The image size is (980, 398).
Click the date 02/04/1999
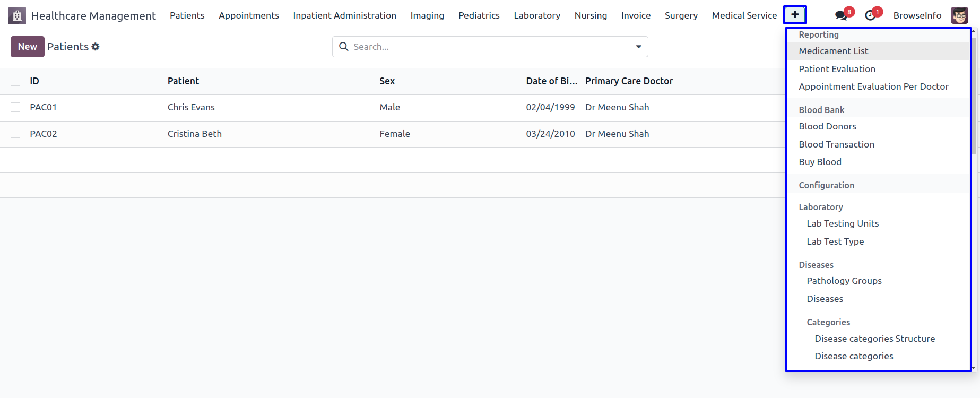pyautogui.click(x=550, y=107)
